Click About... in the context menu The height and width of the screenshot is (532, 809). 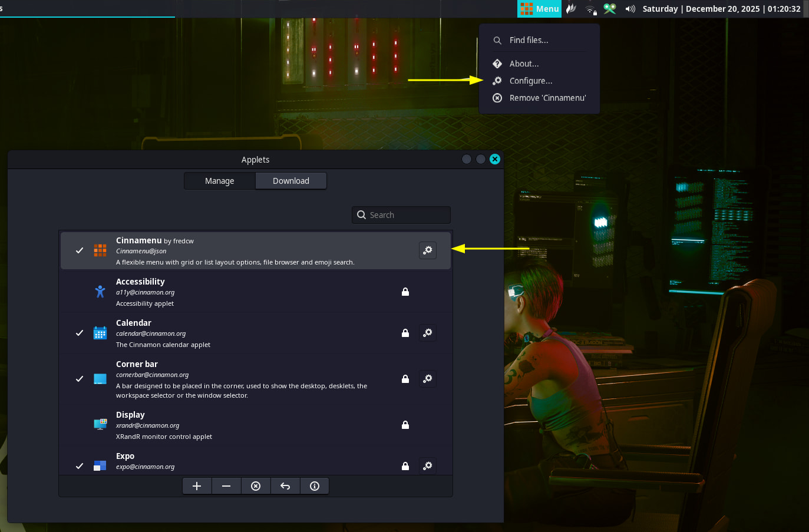click(524, 64)
